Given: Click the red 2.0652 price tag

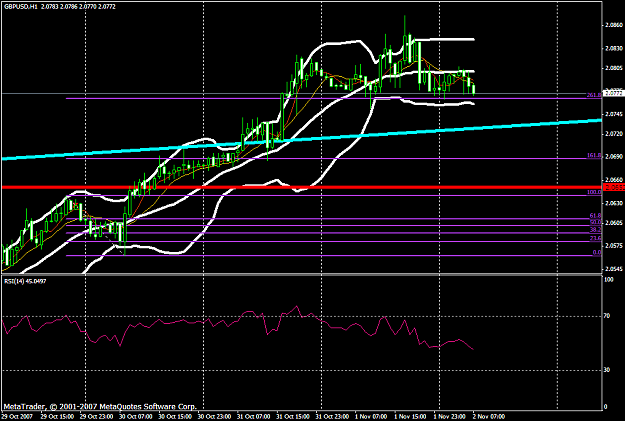Looking at the screenshot, I should click(614, 187).
